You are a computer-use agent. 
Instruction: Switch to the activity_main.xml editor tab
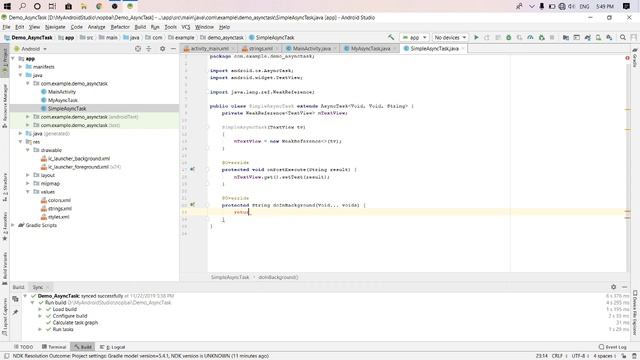(x=209, y=48)
